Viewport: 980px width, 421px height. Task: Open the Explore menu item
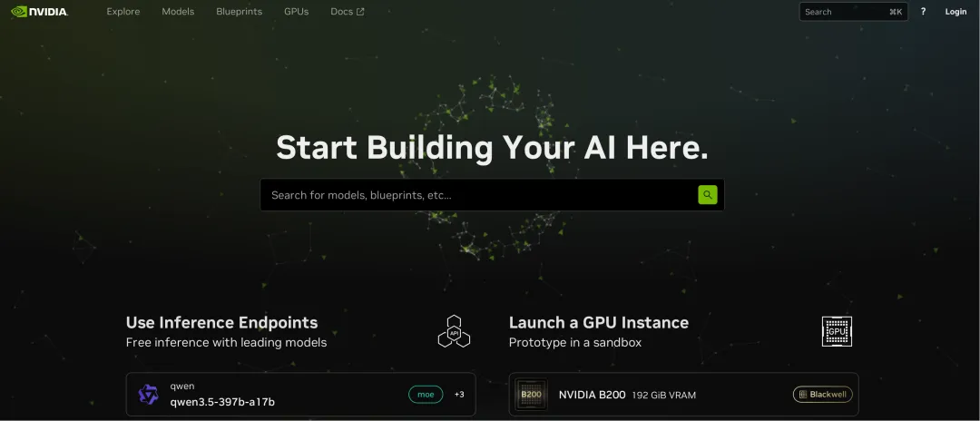click(x=123, y=12)
